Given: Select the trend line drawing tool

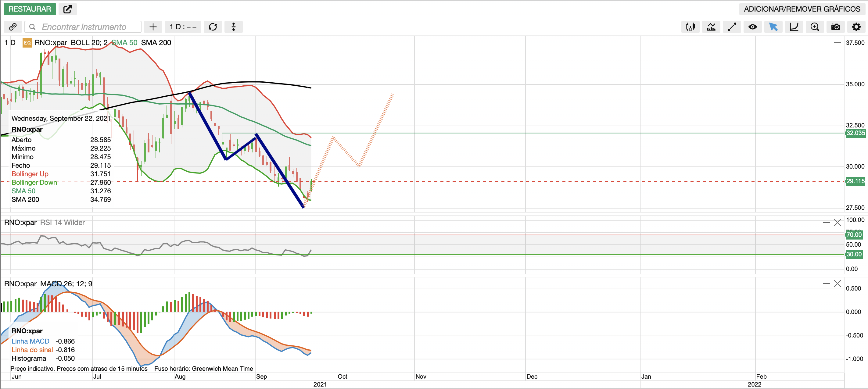Looking at the screenshot, I should tap(732, 27).
